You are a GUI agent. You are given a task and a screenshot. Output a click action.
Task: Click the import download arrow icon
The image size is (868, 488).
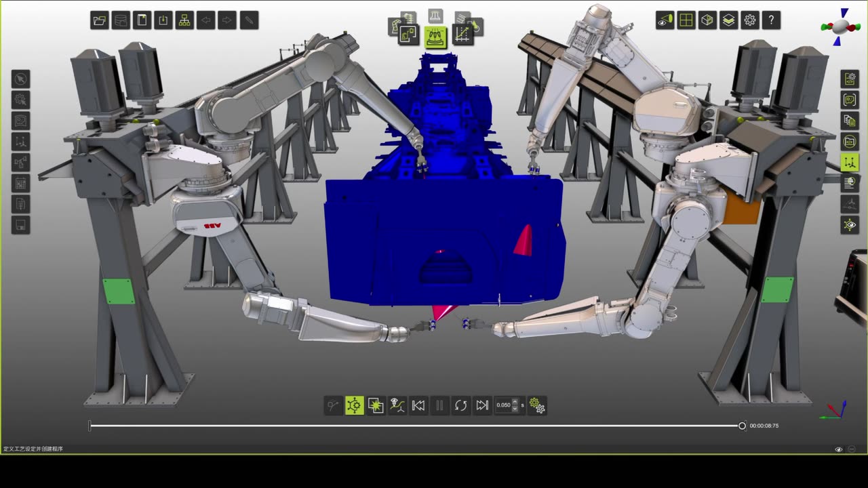[163, 20]
